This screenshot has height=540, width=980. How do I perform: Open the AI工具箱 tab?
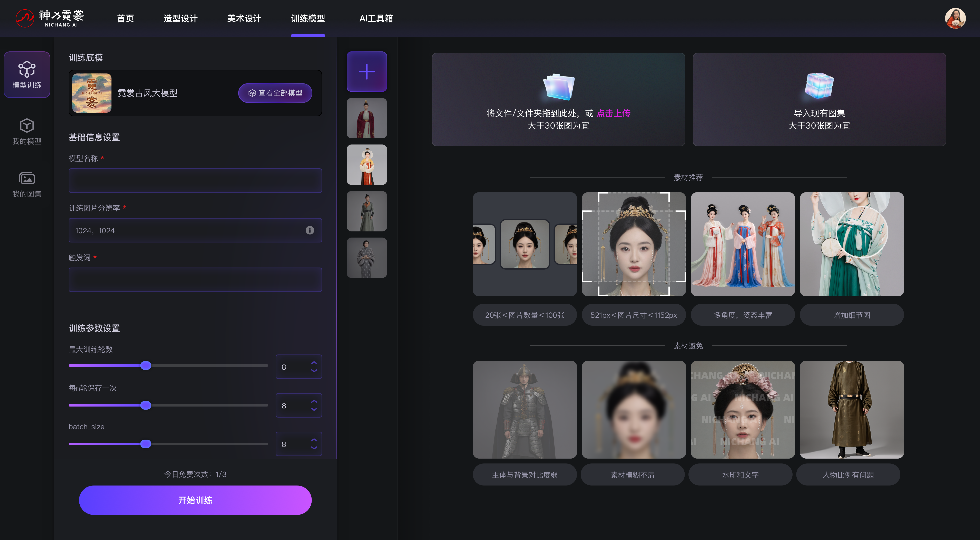tap(376, 18)
